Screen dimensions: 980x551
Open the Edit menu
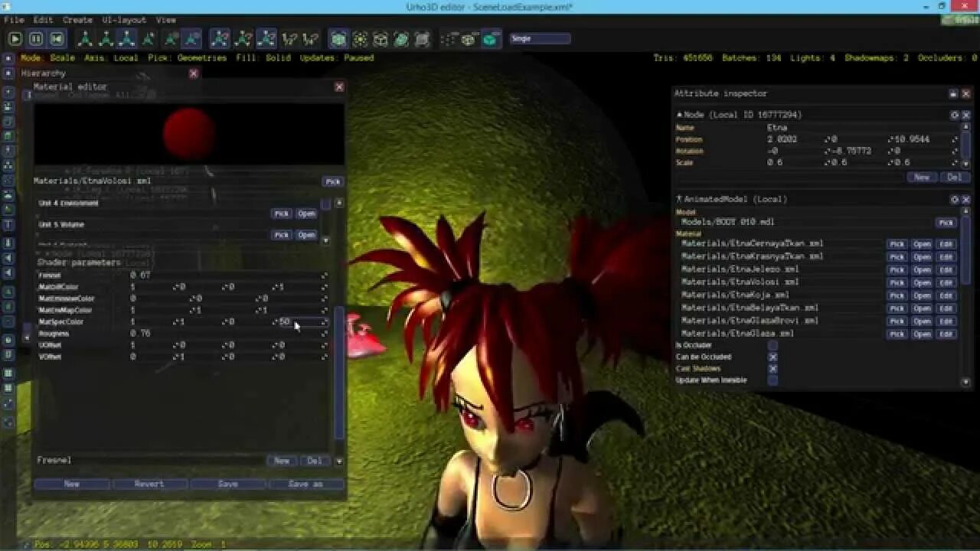(43, 20)
